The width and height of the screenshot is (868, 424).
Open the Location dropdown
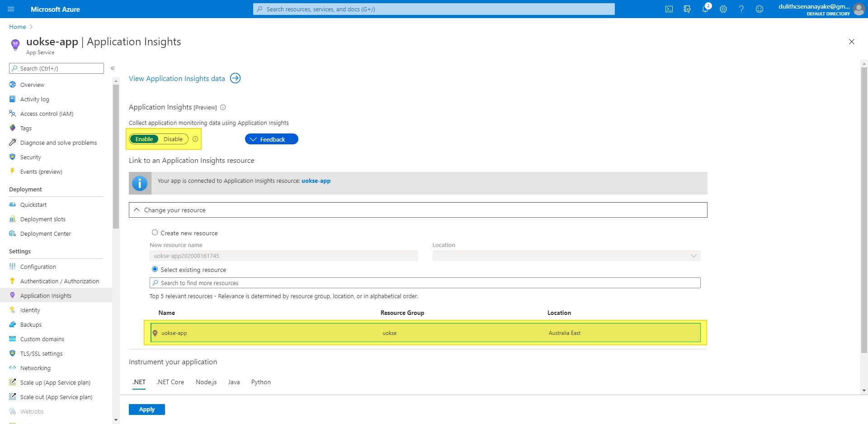coord(566,256)
